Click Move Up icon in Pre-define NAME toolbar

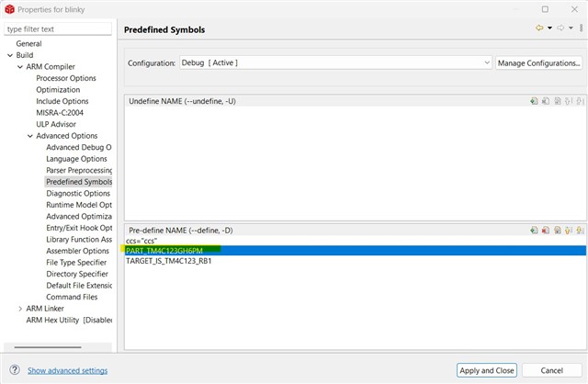click(x=569, y=230)
